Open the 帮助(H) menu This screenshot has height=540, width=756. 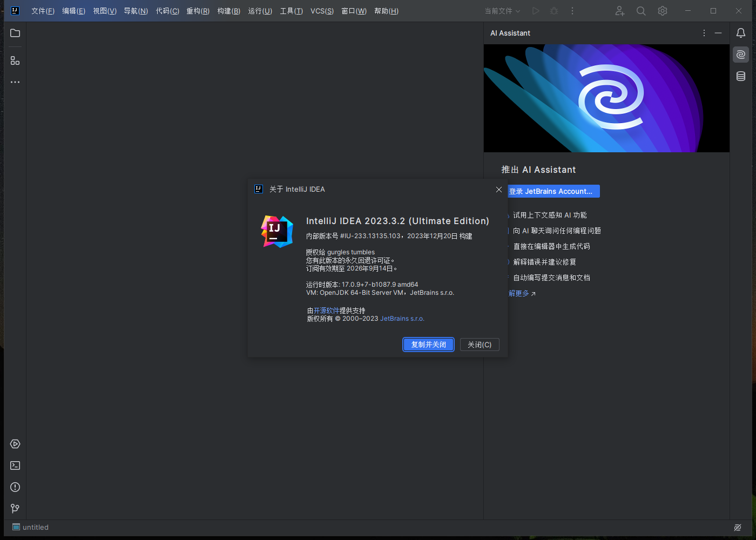pyautogui.click(x=386, y=11)
